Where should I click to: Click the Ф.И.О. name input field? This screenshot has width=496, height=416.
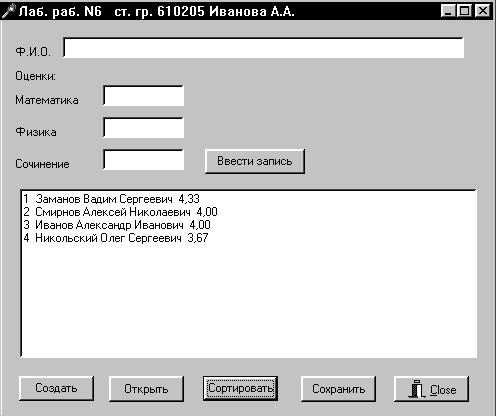coord(263,48)
